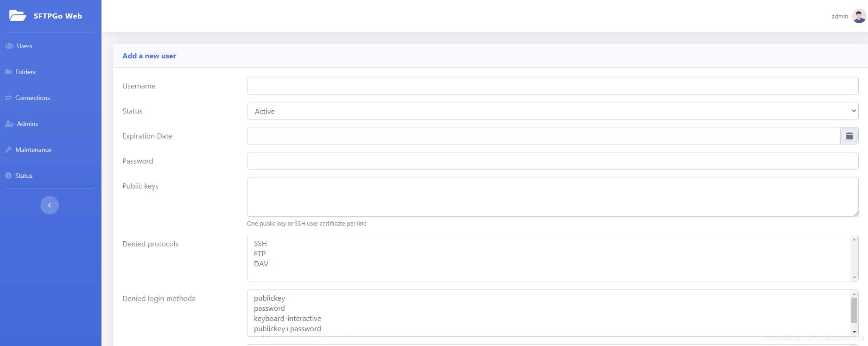The image size is (868, 346).
Task: Click the SFTPGo folder logo icon
Action: [x=18, y=15]
